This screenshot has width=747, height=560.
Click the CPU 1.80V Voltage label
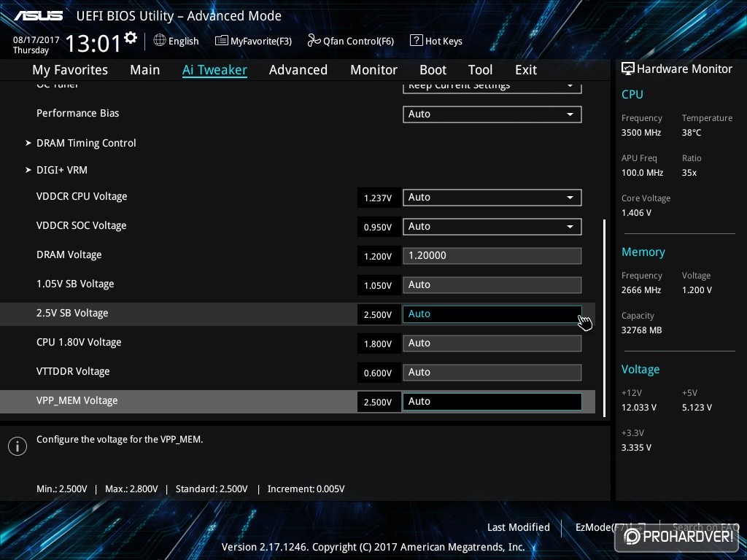(79, 342)
